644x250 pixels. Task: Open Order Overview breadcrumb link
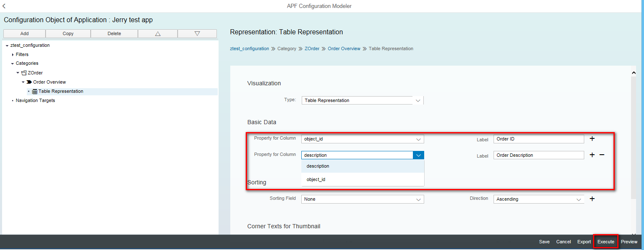click(x=344, y=48)
